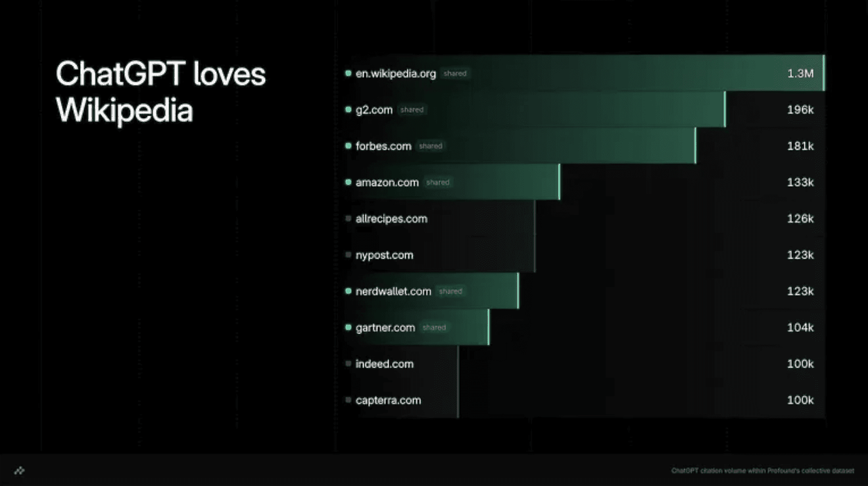Click the 1.3M citation value
868x486 pixels.
coord(800,73)
